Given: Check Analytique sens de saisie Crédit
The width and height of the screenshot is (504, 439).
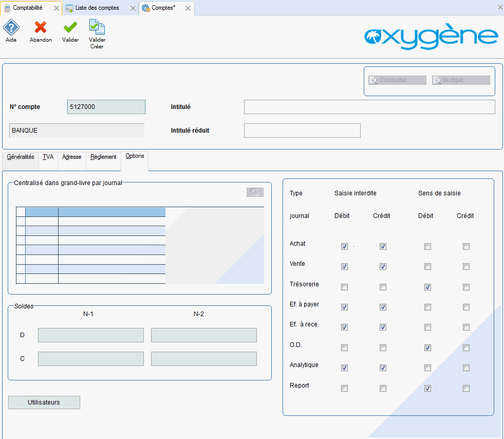Looking at the screenshot, I should [x=466, y=368].
